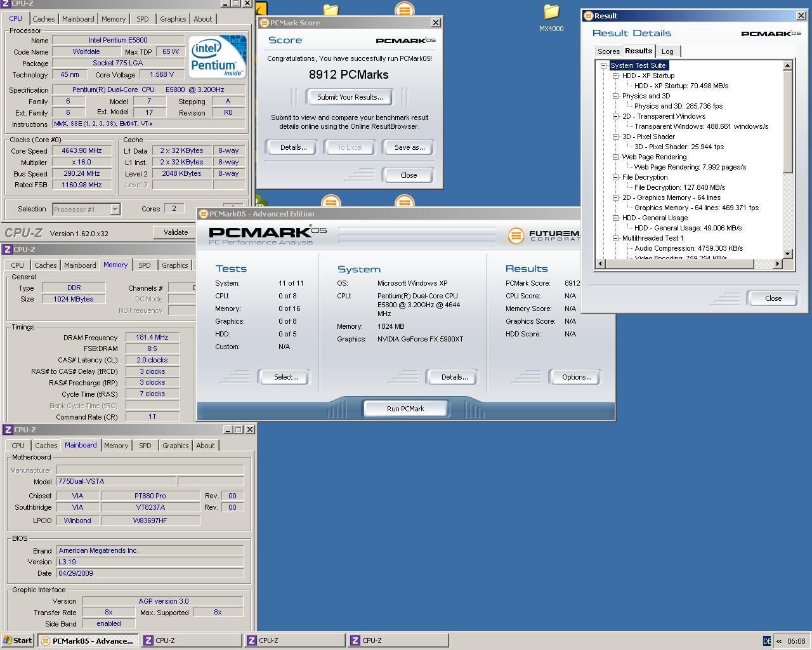Click the BIOS version L3.19 field

point(150,562)
